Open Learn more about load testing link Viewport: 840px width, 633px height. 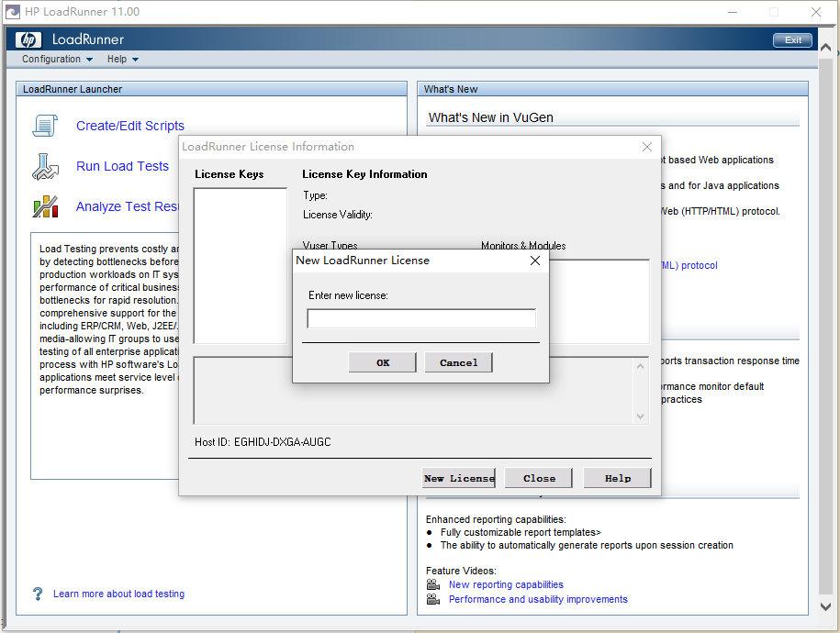(x=119, y=594)
